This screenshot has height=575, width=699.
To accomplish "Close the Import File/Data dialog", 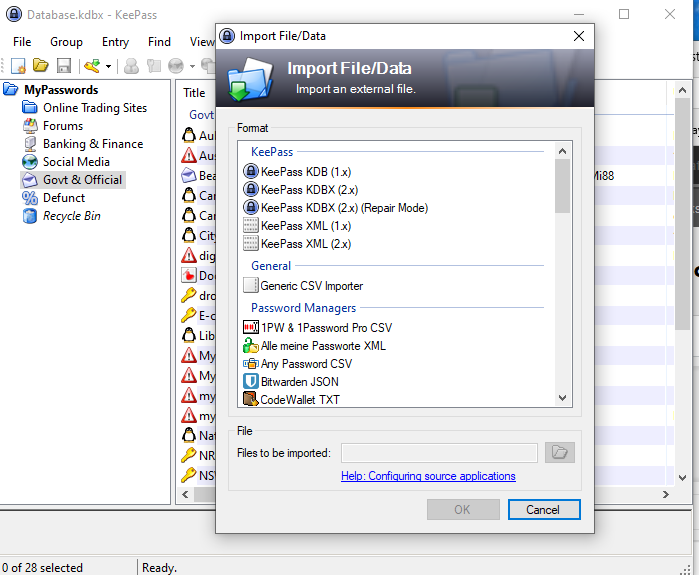I will pyautogui.click(x=579, y=36).
